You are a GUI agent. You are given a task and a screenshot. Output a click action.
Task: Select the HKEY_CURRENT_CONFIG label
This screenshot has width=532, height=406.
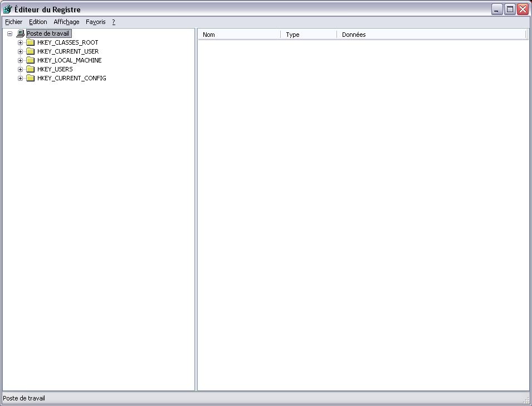click(72, 78)
